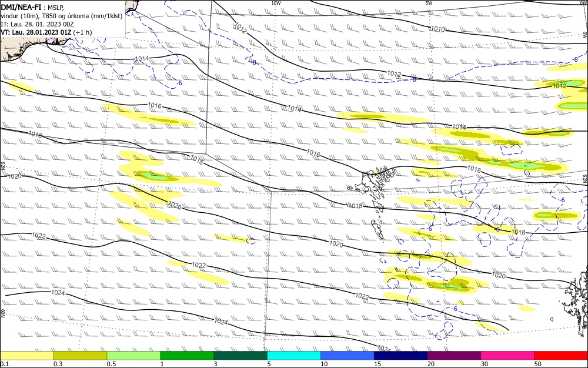The height and width of the screenshot is (368, 588).
Task: Click the light green 0.5 legend swatch
Action: click(133, 356)
